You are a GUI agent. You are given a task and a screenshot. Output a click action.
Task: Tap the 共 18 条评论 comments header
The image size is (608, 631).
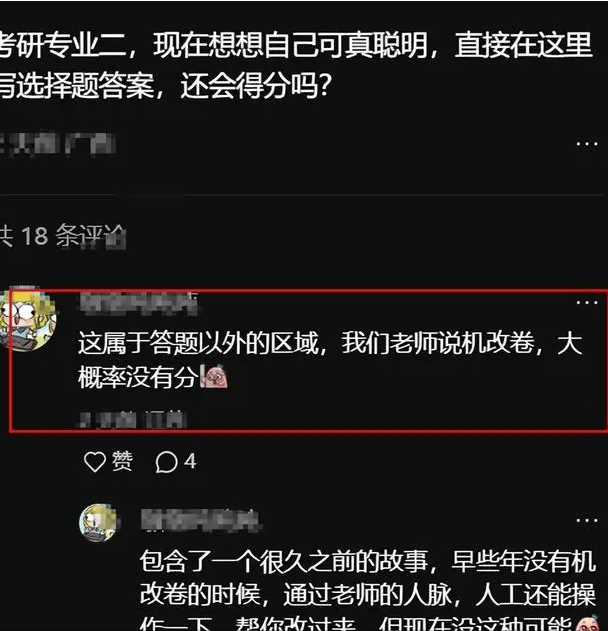click(x=62, y=235)
